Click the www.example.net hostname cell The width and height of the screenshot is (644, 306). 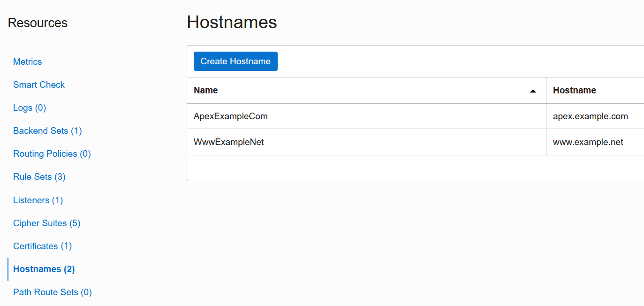point(588,142)
